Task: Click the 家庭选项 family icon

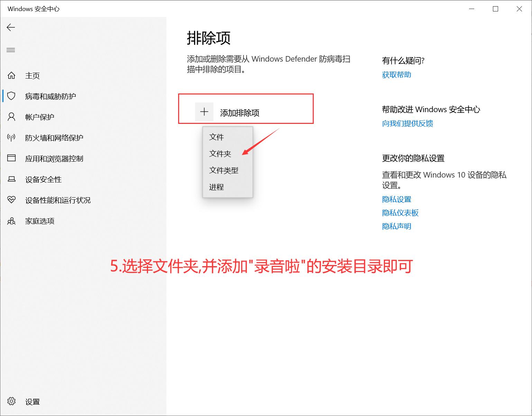Action: coord(11,221)
